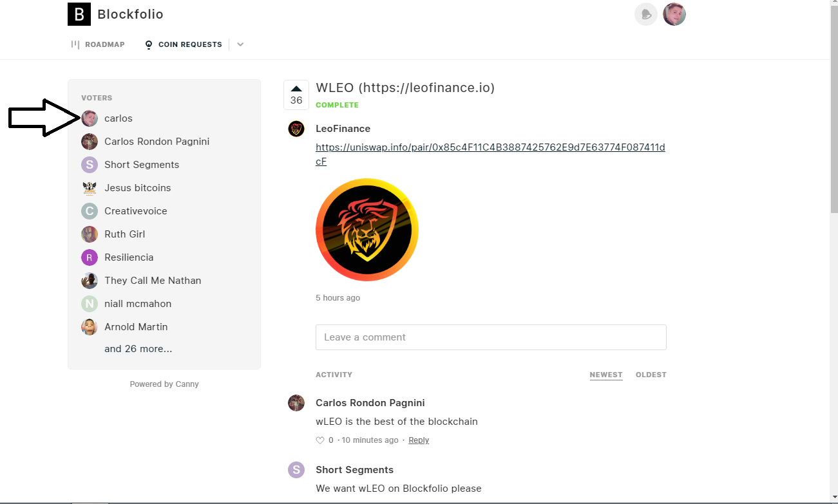Open the notifications bell icon

tap(646, 14)
